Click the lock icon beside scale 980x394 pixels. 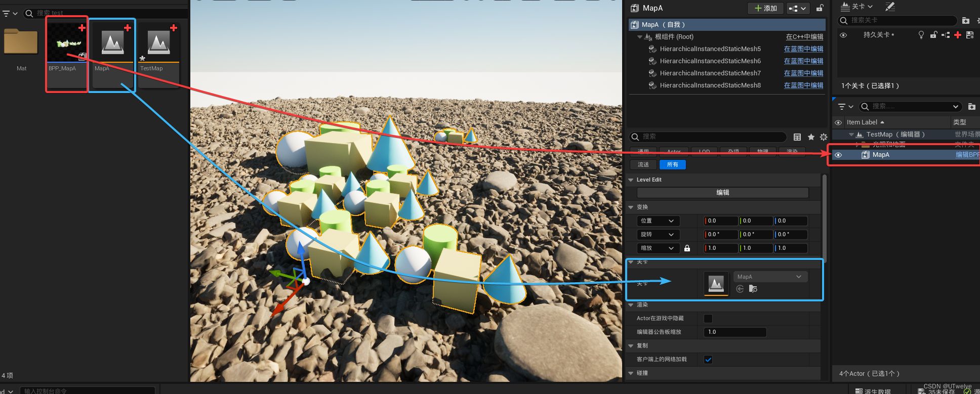[687, 248]
